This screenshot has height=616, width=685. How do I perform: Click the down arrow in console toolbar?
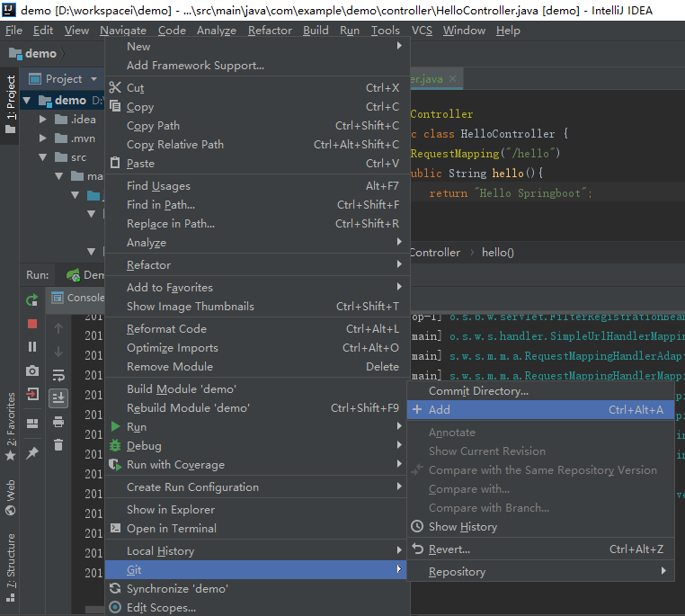coord(58,352)
